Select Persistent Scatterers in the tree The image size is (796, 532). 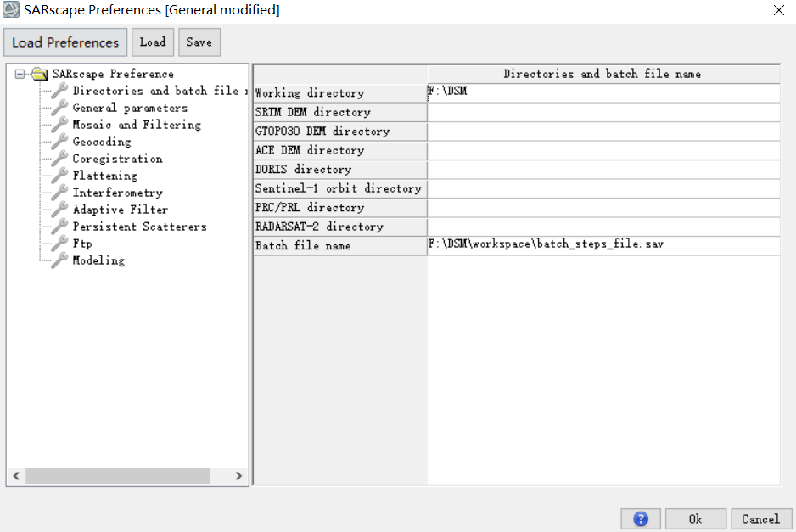pos(140,227)
